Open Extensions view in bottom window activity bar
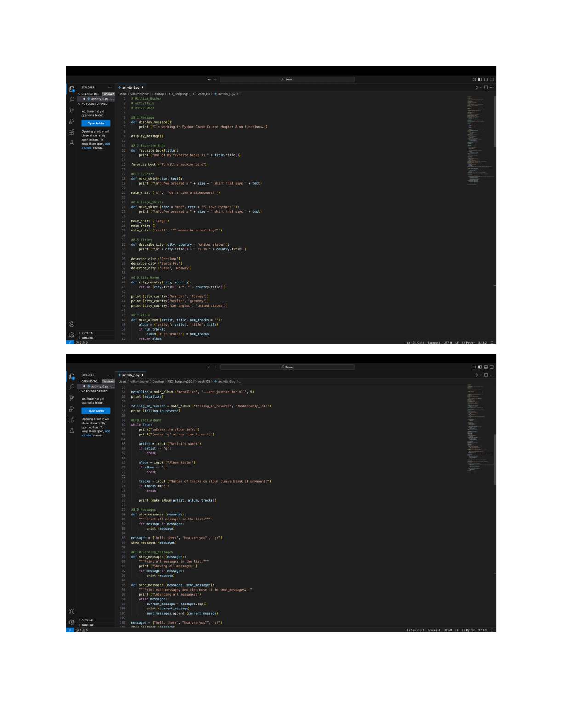Viewport: 563px width, 728px height. pos(72,419)
